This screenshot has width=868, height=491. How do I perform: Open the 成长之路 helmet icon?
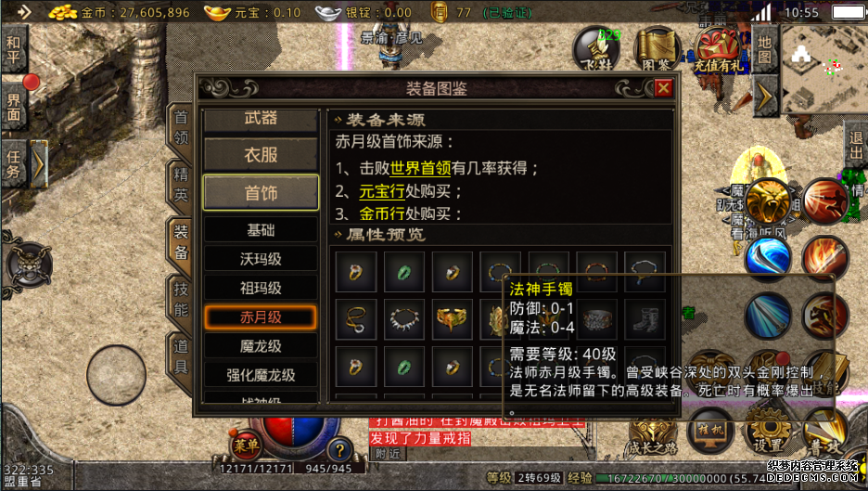coord(653,435)
